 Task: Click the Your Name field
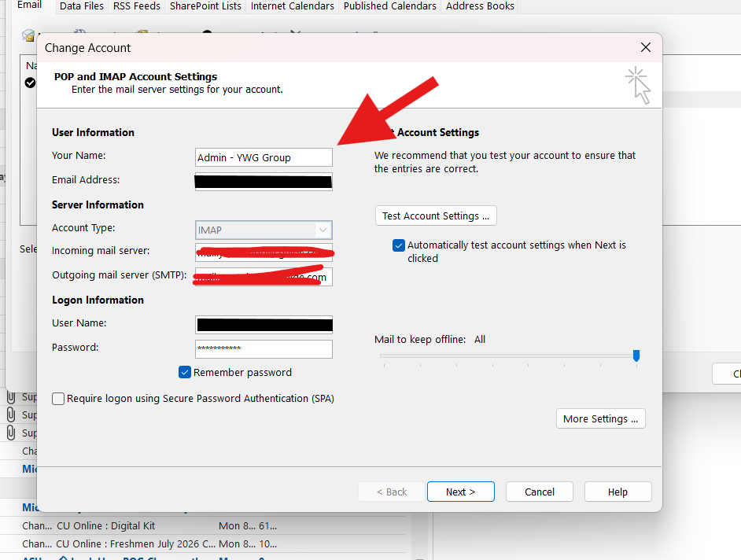pyautogui.click(x=264, y=157)
